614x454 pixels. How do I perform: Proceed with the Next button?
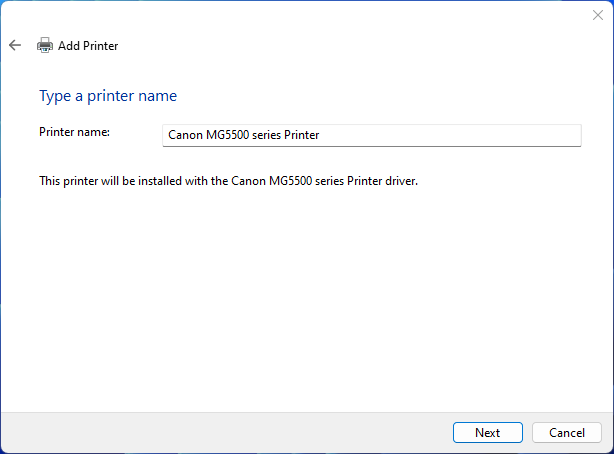point(488,432)
